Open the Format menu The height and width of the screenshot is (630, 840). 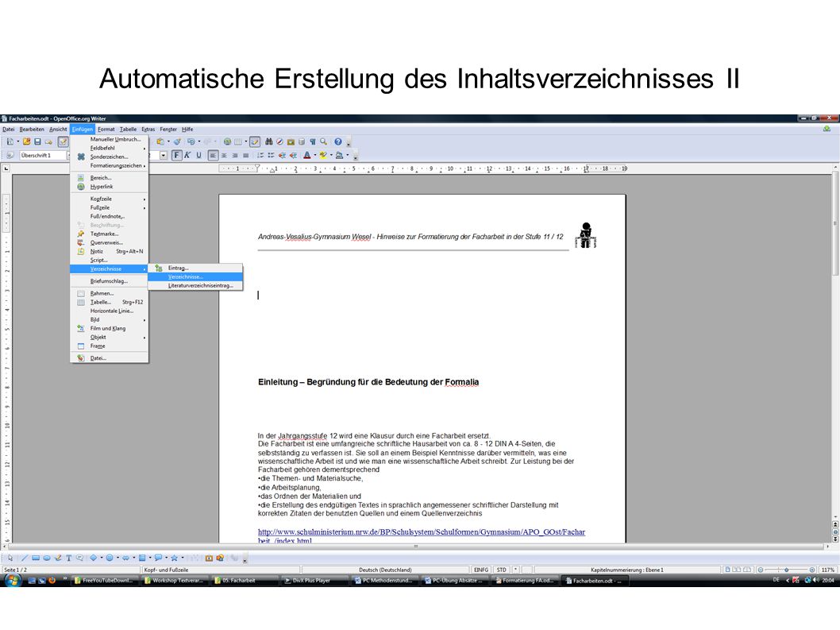pos(106,129)
